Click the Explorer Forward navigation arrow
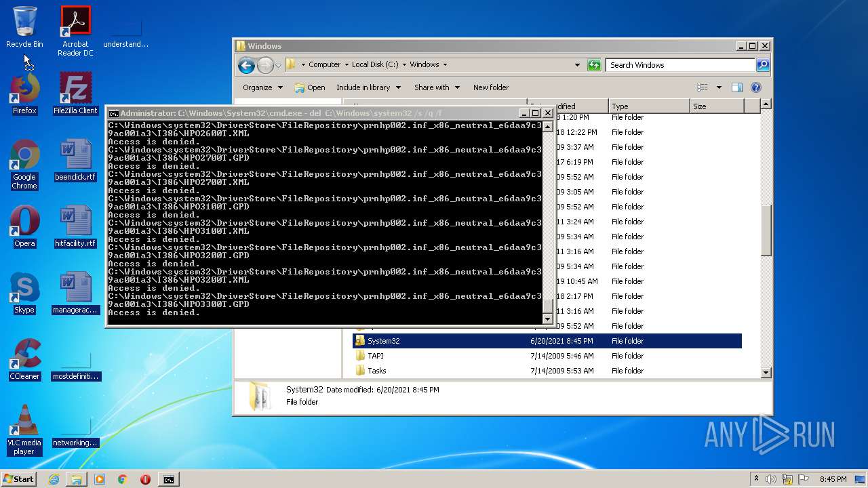Viewport: 868px width, 488px height. [x=264, y=65]
